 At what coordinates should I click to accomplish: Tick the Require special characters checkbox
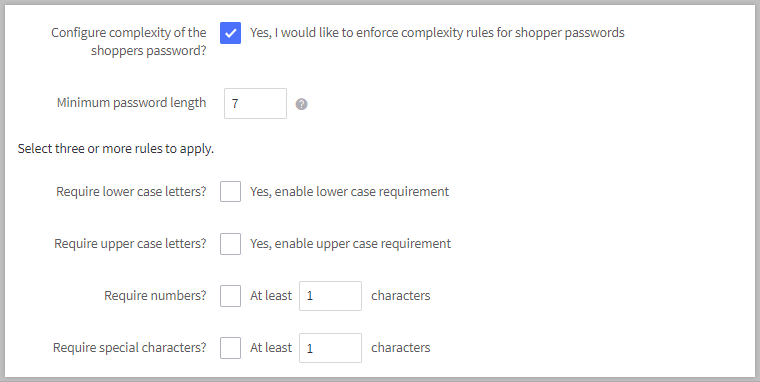(230, 348)
